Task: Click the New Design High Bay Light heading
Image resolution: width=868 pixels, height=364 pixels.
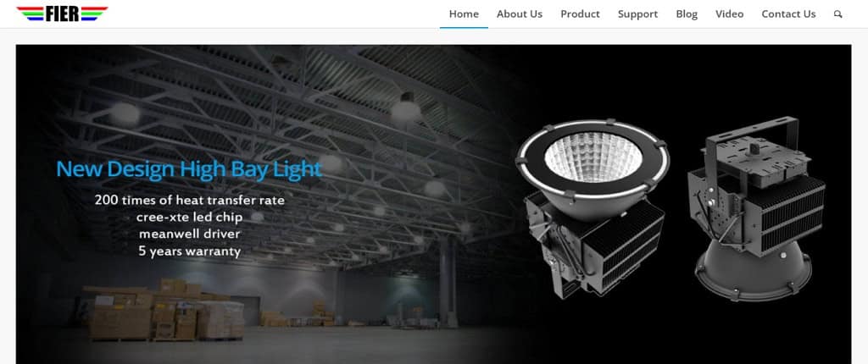Action: pos(189,169)
